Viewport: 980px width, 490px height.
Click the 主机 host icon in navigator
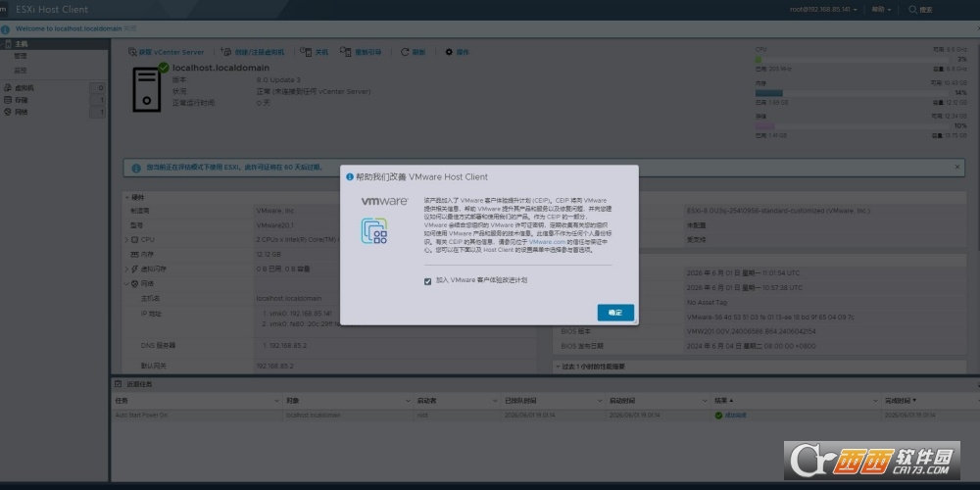coord(8,44)
